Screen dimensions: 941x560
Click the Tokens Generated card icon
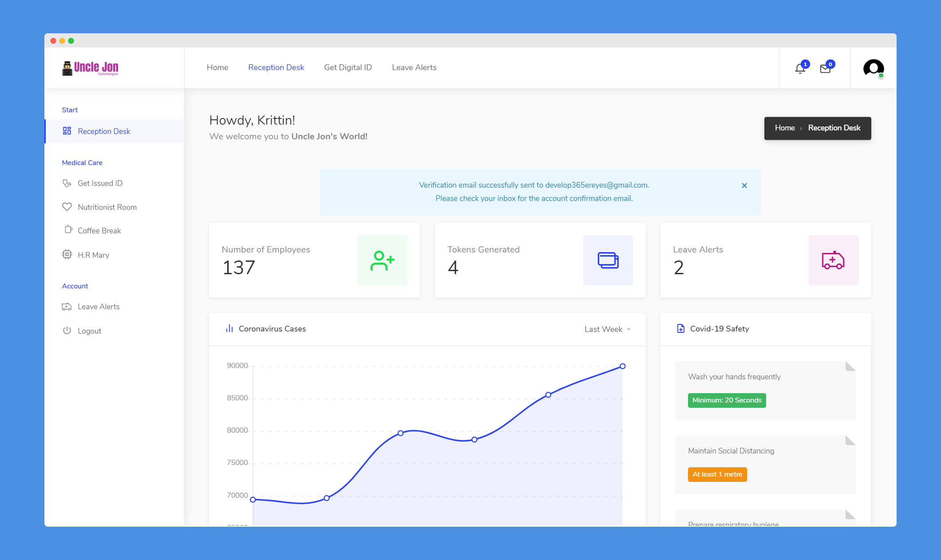(x=608, y=260)
